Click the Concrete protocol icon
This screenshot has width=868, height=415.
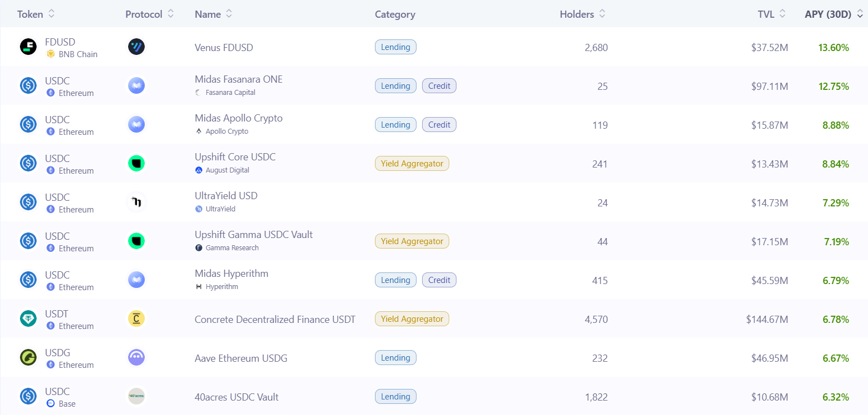[x=136, y=319]
